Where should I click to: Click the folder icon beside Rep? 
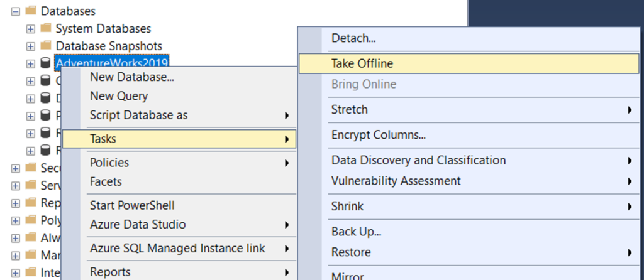pos(30,203)
